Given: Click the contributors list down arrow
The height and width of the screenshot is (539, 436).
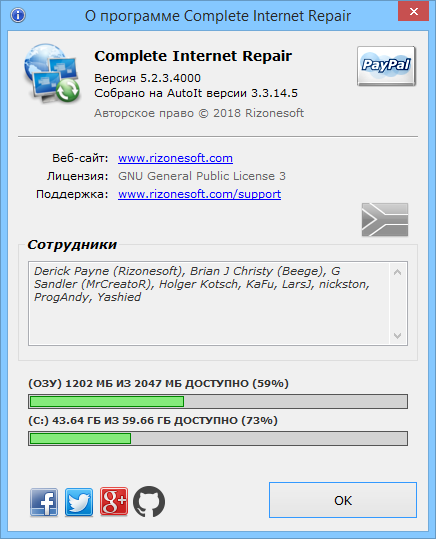Looking at the screenshot, I should [x=397, y=336].
